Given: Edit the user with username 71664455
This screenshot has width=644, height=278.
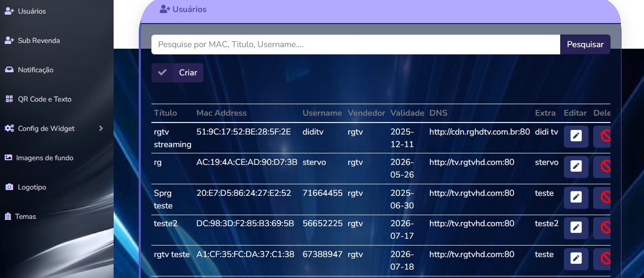Looking at the screenshot, I should pyautogui.click(x=576, y=197).
